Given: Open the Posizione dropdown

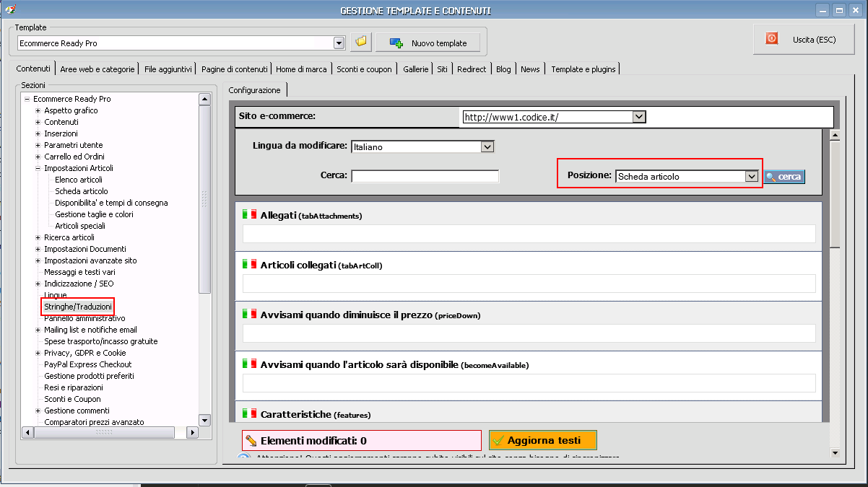Looking at the screenshot, I should [x=751, y=176].
